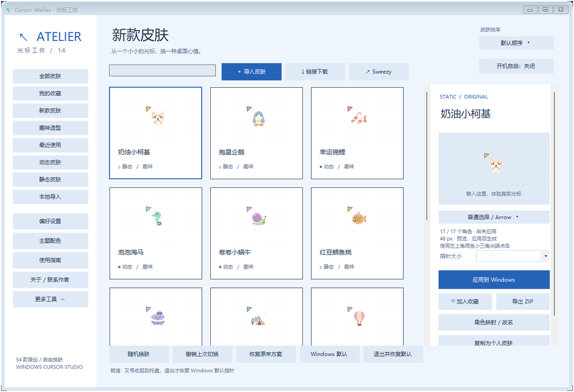The height and width of the screenshot is (392, 574).
Task: Click the ATELIER arrow logo icon
Action: pos(23,37)
